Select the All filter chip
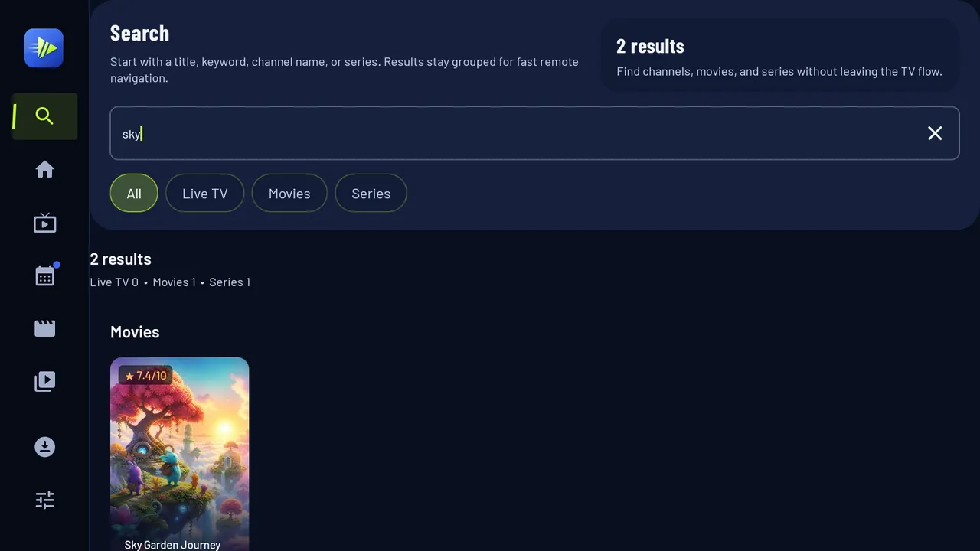 point(134,194)
